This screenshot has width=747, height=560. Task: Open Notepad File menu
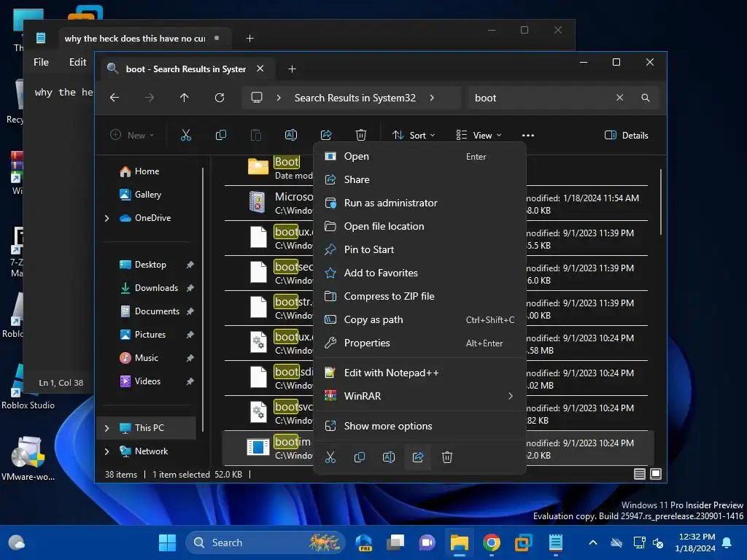click(x=41, y=63)
